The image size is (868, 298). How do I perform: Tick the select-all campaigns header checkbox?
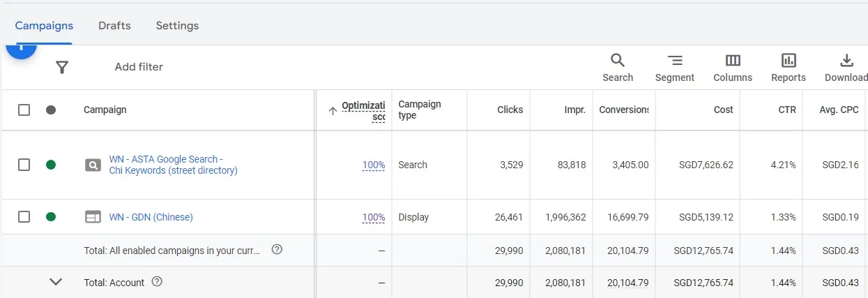point(24,110)
